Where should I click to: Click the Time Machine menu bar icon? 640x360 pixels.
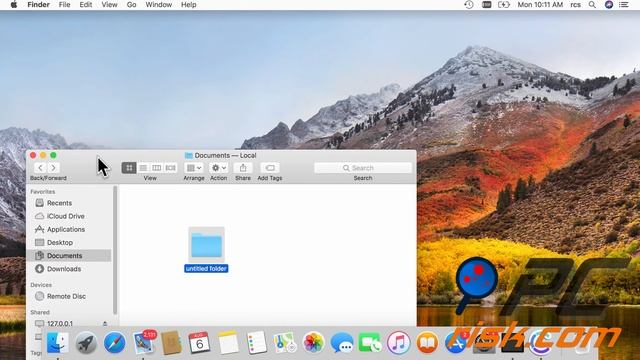pos(469,5)
